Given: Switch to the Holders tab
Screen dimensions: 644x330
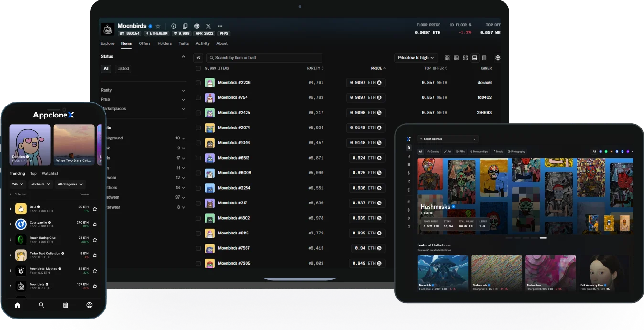Looking at the screenshot, I should 164,43.
